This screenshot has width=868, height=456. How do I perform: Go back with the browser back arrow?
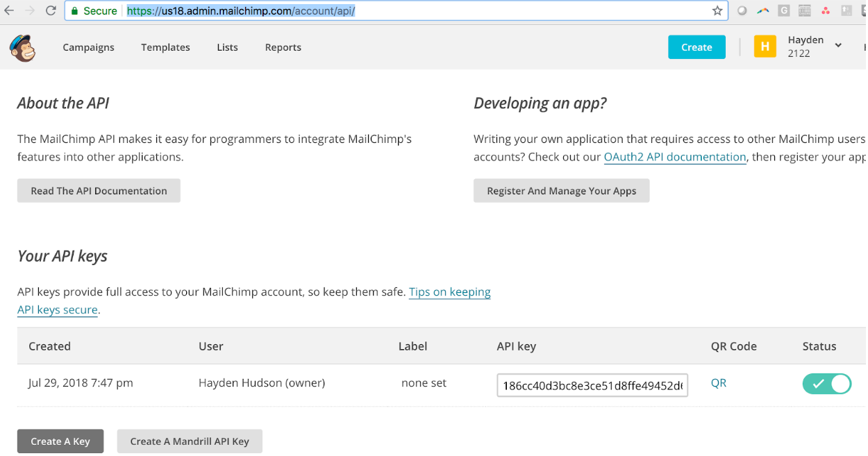(9, 10)
